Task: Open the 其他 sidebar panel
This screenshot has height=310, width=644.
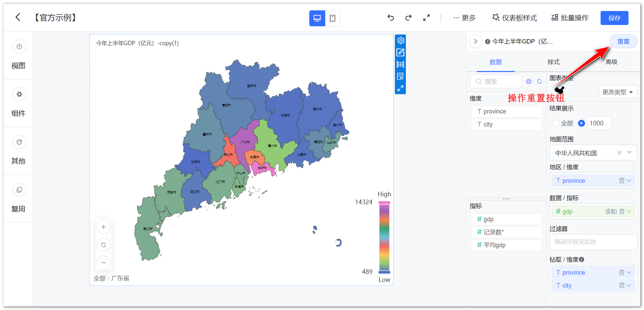Action: (18, 151)
